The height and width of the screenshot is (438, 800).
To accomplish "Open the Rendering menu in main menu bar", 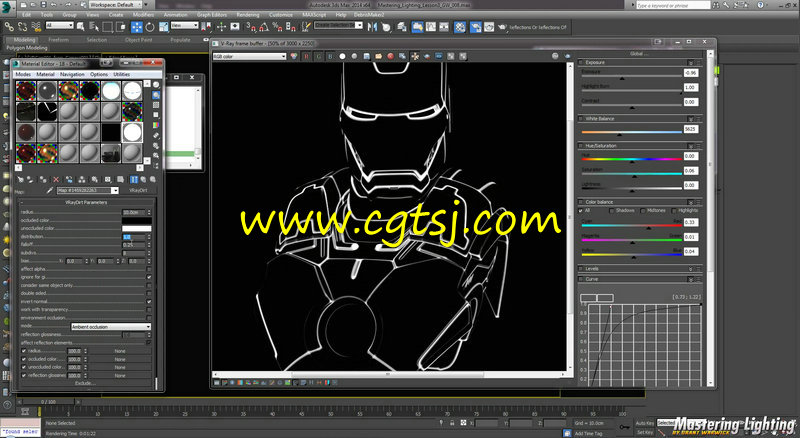I will click(247, 15).
